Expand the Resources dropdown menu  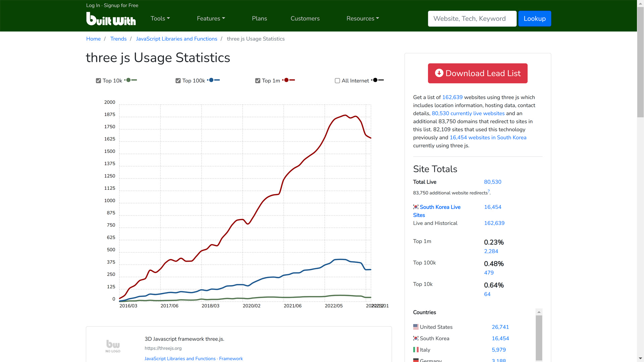click(x=363, y=18)
